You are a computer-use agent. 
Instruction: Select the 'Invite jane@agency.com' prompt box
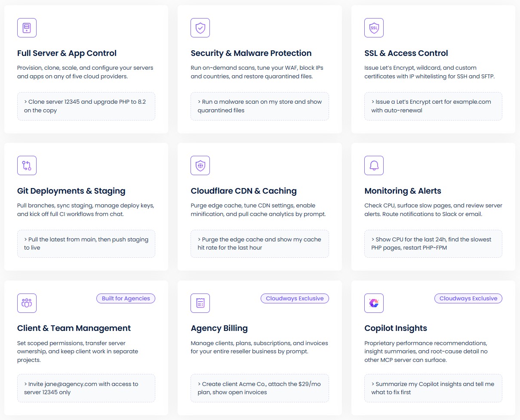click(86, 388)
